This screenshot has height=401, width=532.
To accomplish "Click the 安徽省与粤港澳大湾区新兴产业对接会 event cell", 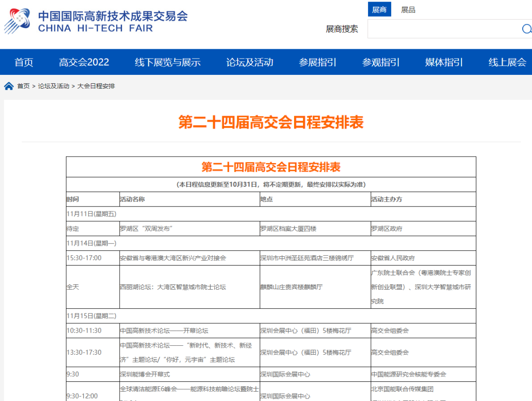I will tap(189, 258).
